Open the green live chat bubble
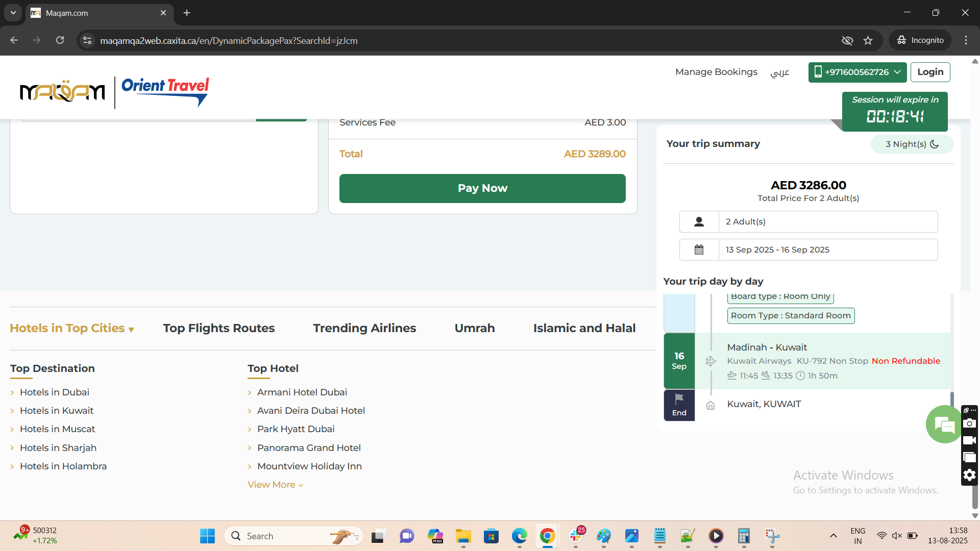 [x=943, y=424]
